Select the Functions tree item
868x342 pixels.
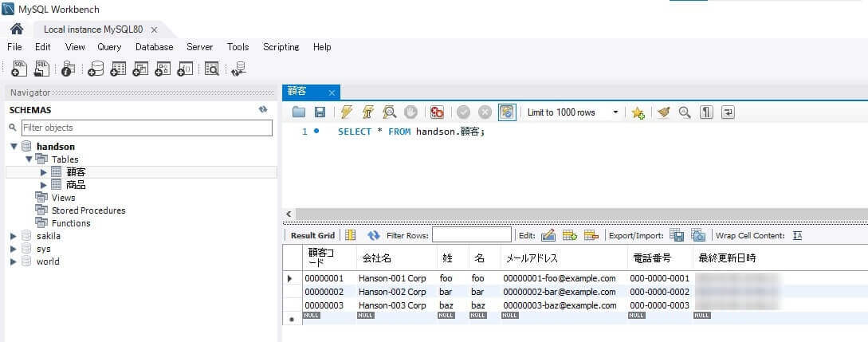[x=71, y=223]
